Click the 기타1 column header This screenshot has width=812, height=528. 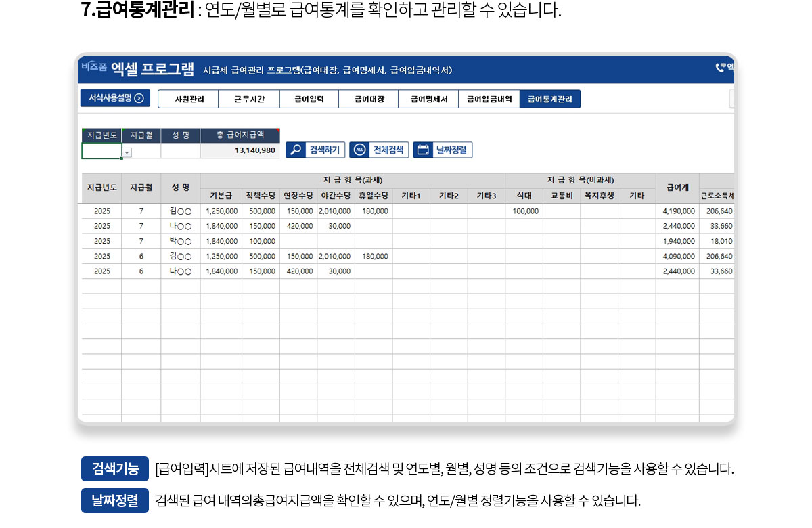coord(411,196)
